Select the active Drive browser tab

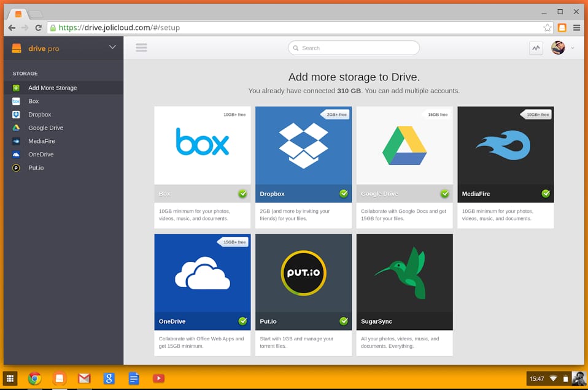tap(18, 14)
